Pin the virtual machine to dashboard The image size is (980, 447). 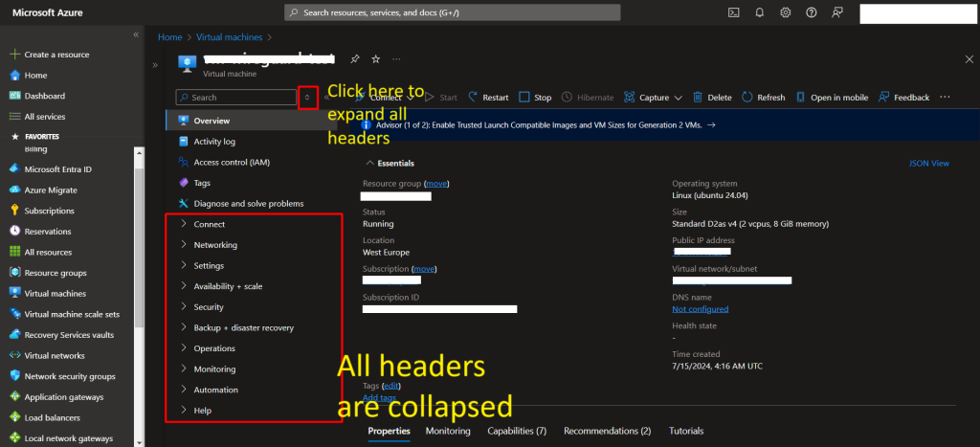(x=355, y=59)
